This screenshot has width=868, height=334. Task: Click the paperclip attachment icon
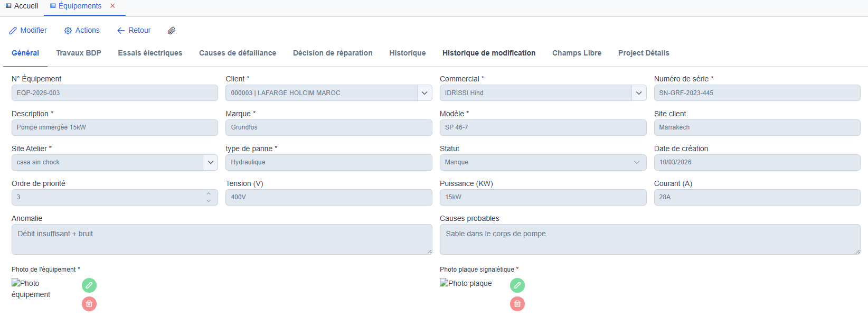click(172, 31)
